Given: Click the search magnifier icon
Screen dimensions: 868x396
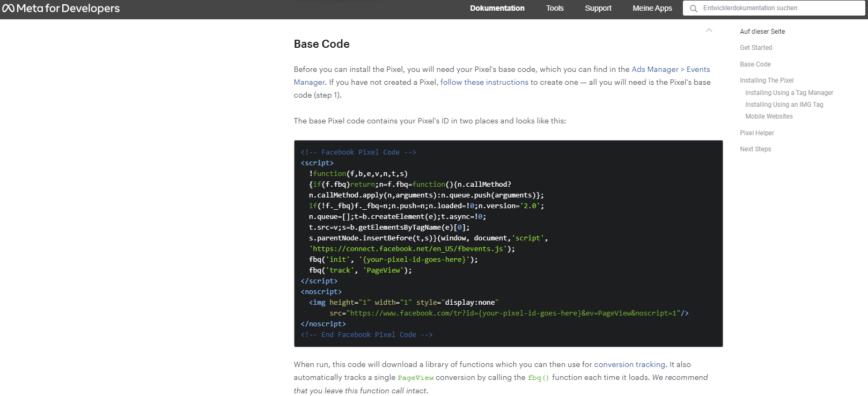Looking at the screenshot, I should pyautogui.click(x=694, y=9).
